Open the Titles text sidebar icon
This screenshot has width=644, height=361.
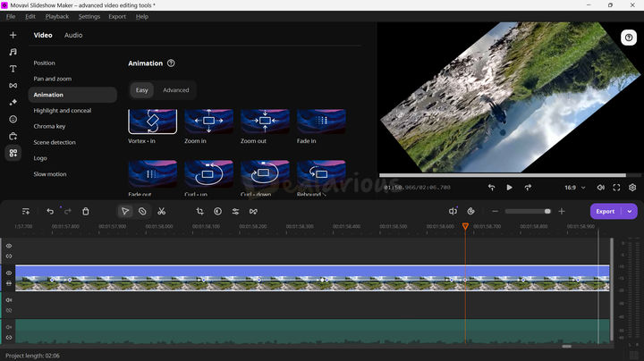click(13, 69)
